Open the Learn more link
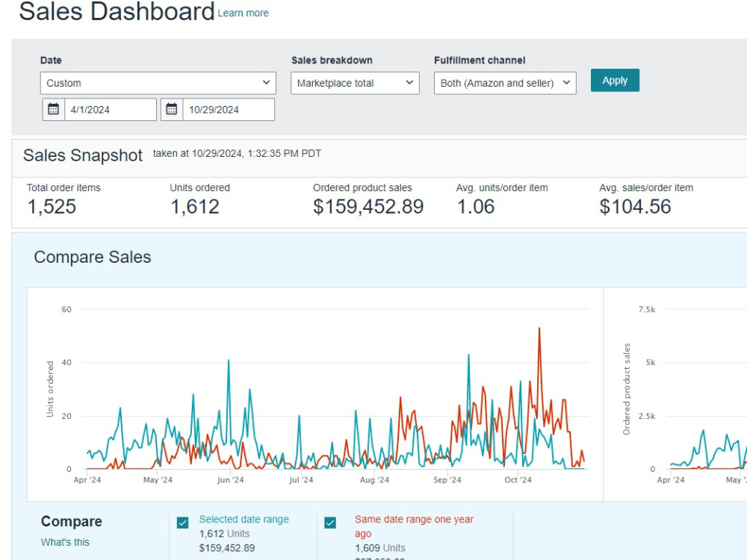 click(243, 13)
